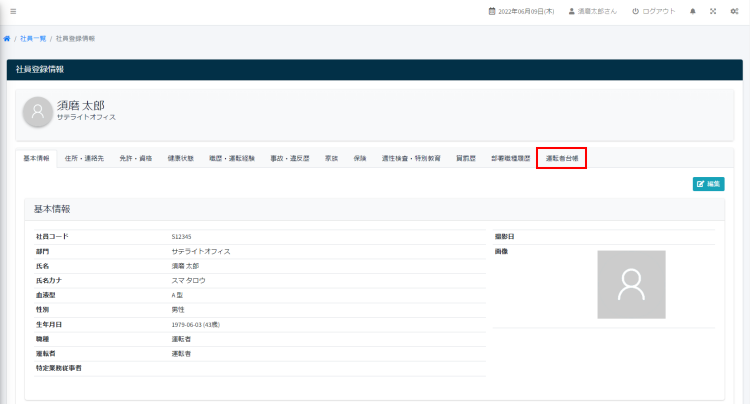750x404 pixels.
Task: Click the grey employee photo placeholder
Action: [x=631, y=284]
